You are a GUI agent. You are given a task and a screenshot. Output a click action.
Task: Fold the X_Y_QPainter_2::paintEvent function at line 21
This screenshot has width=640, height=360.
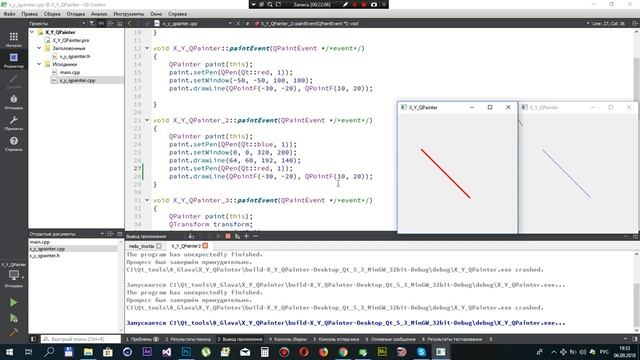pos(147,120)
